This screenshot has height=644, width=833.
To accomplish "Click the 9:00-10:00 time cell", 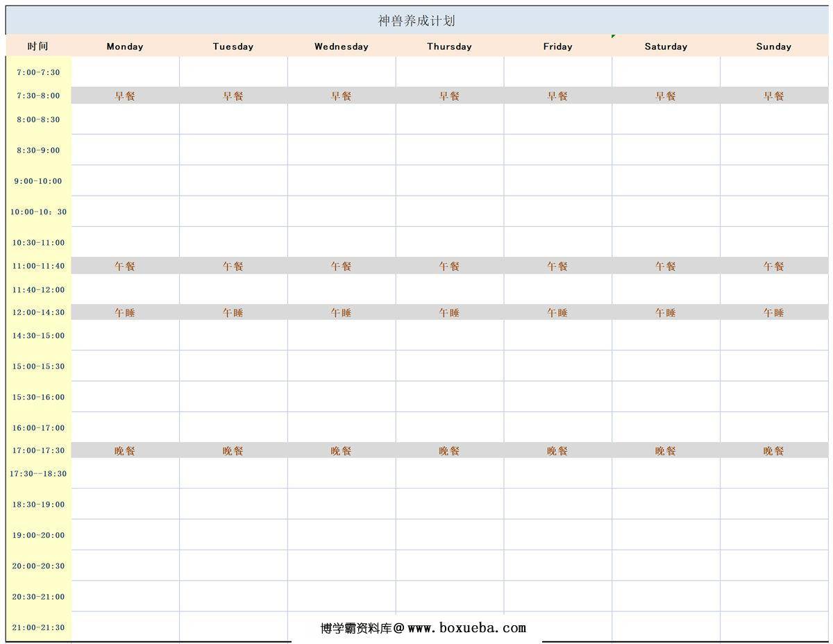I will [x=39, y=180].
